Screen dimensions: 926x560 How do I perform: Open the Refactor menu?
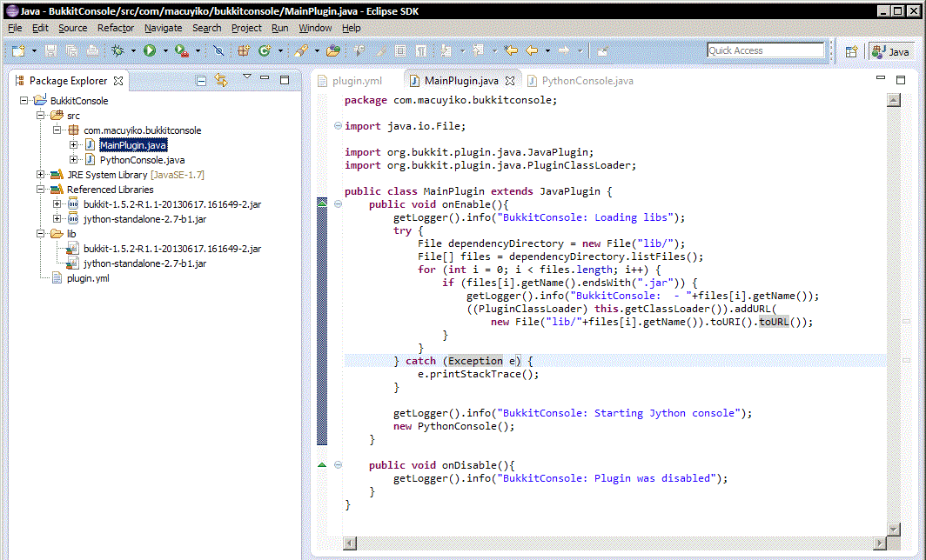point(116,28)
